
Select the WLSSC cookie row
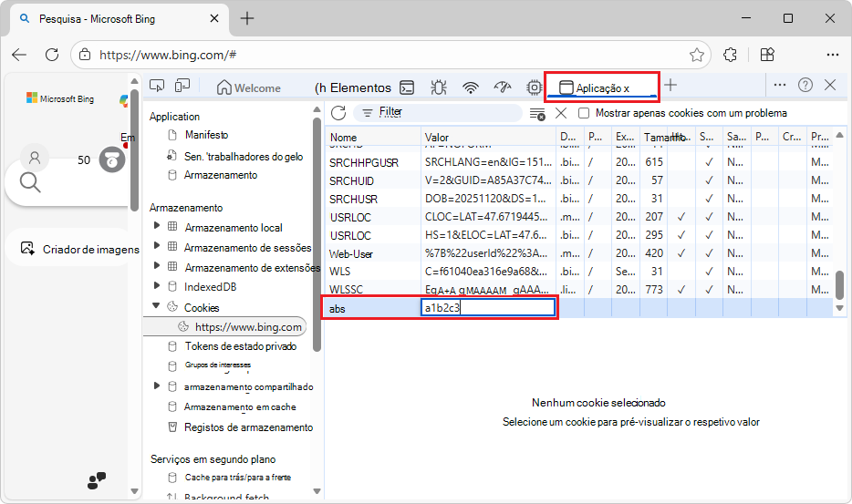pos(578,290)
